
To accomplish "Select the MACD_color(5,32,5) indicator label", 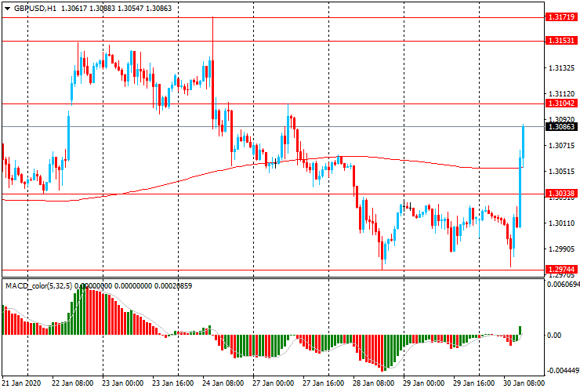I will tap(39, 285).
